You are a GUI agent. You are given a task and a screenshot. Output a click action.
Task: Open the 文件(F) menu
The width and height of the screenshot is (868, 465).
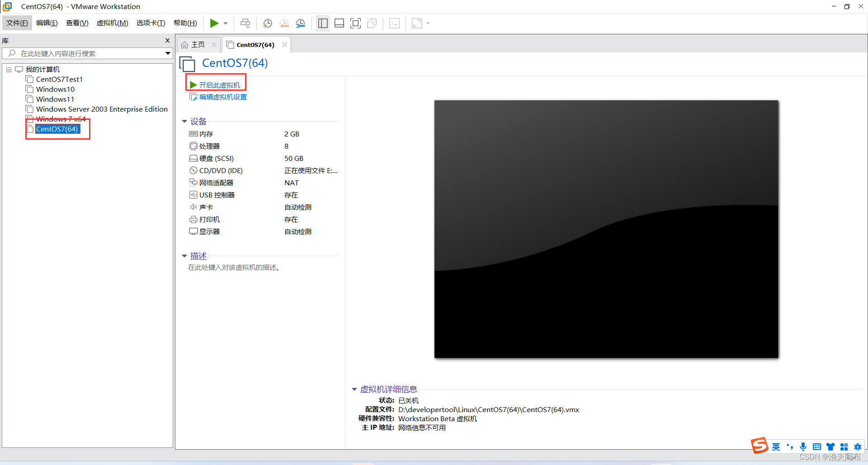17,23
